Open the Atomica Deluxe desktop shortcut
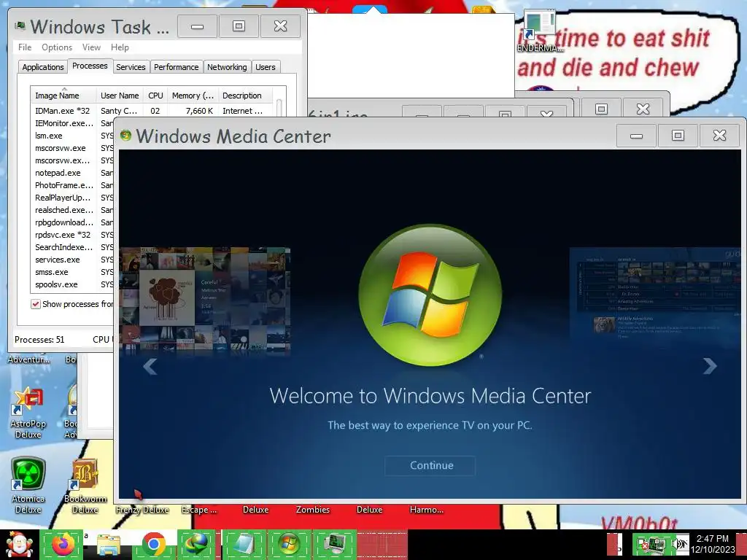 (28, 485)
